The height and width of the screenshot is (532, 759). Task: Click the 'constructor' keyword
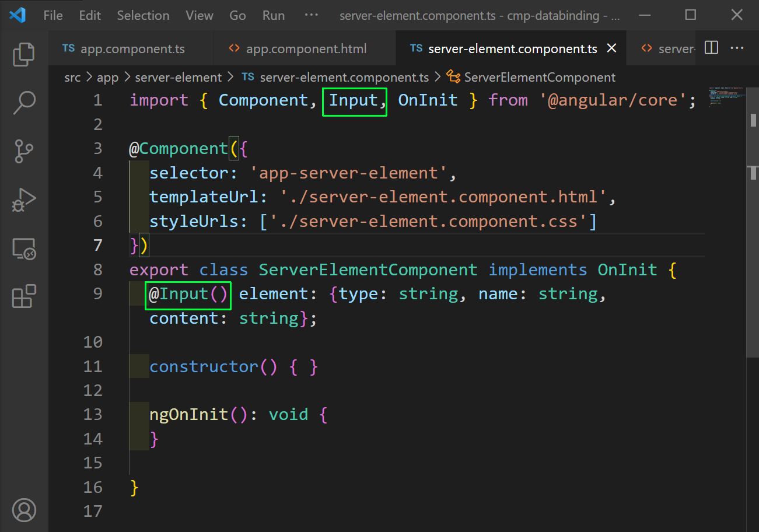pyautogui.click(x=204, y=367)
